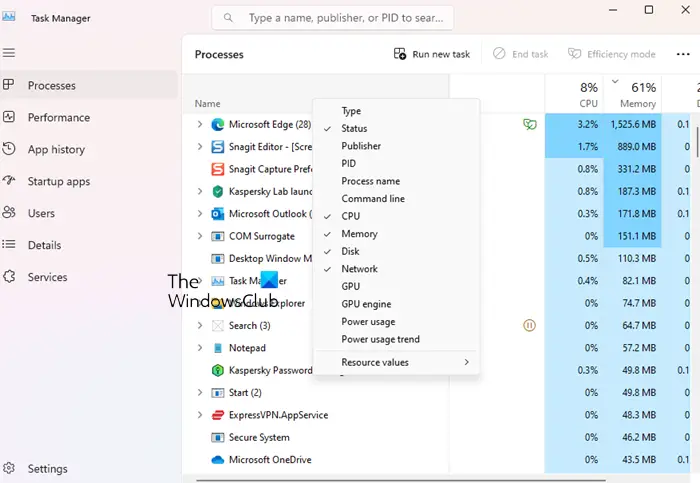
Task: Enable the Publisher column option
Action: (x=397, y=146)
